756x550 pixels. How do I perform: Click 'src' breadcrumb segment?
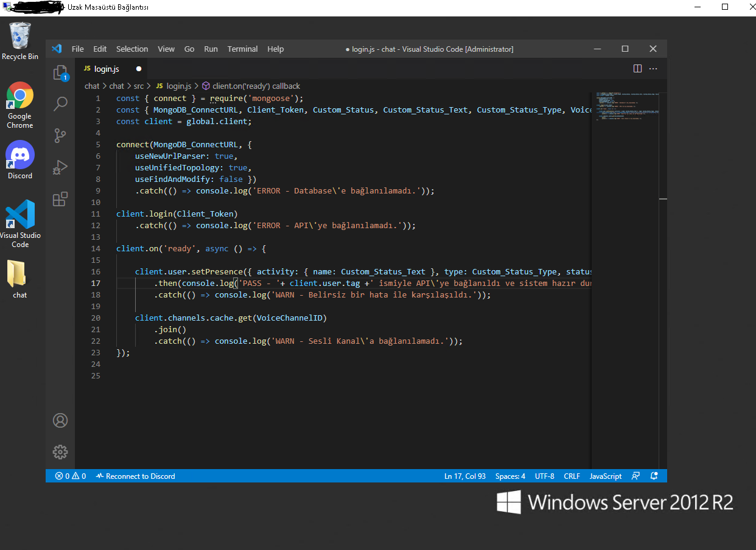point(139,86)
